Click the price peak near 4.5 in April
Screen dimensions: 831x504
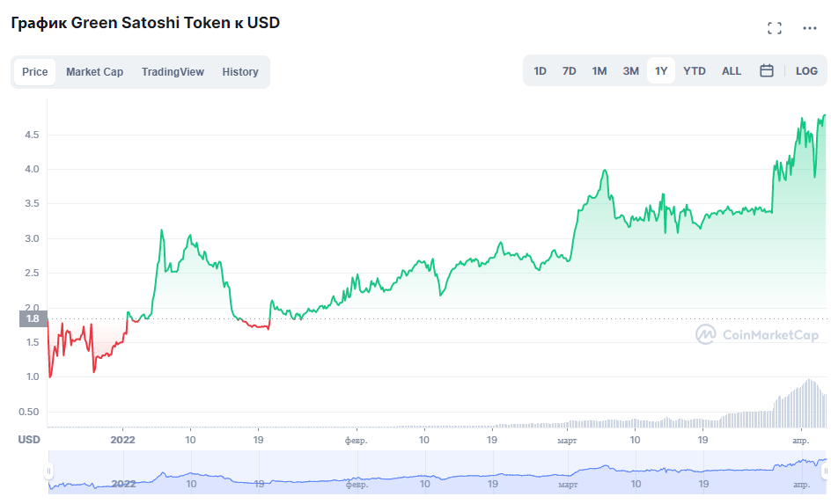[801, 119]
